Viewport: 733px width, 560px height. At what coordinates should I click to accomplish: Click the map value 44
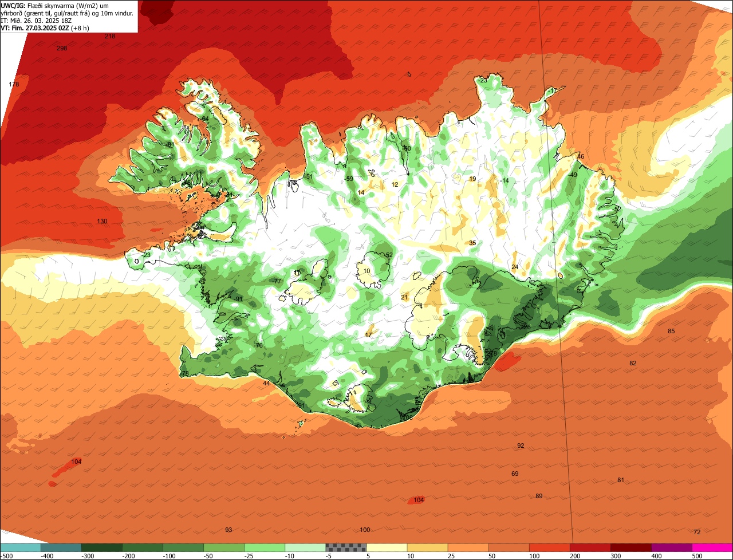pos(266,383)
